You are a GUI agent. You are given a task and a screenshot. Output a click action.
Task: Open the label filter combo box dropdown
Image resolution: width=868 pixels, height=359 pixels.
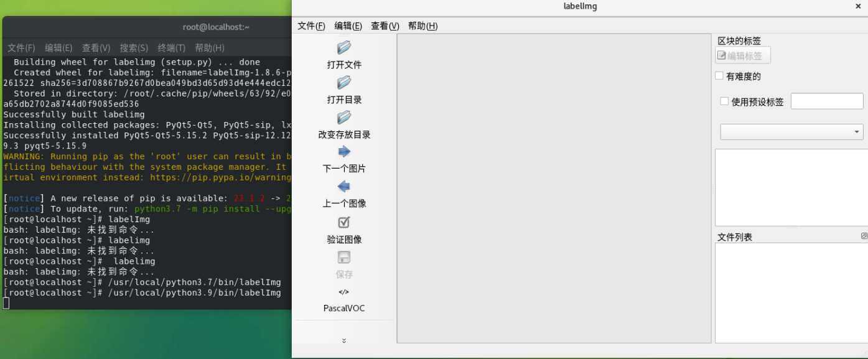[791, 132]
